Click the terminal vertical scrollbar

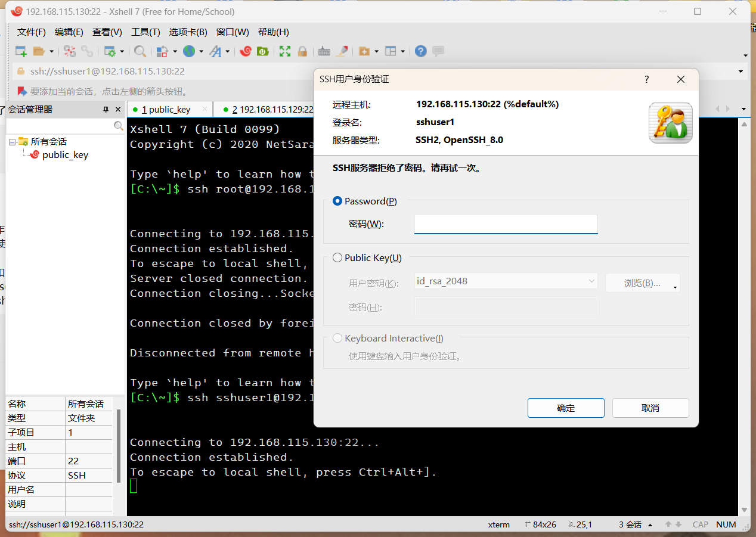(x=743, y=316)
